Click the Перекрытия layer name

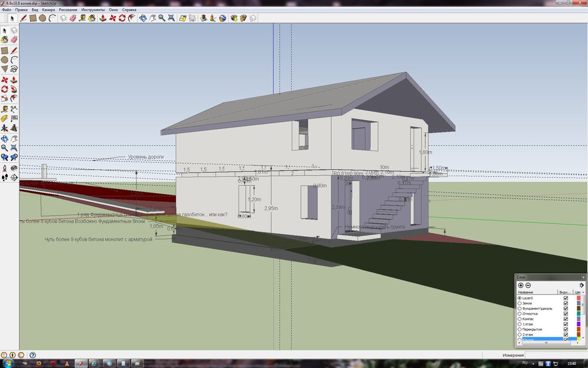[532, 329]
